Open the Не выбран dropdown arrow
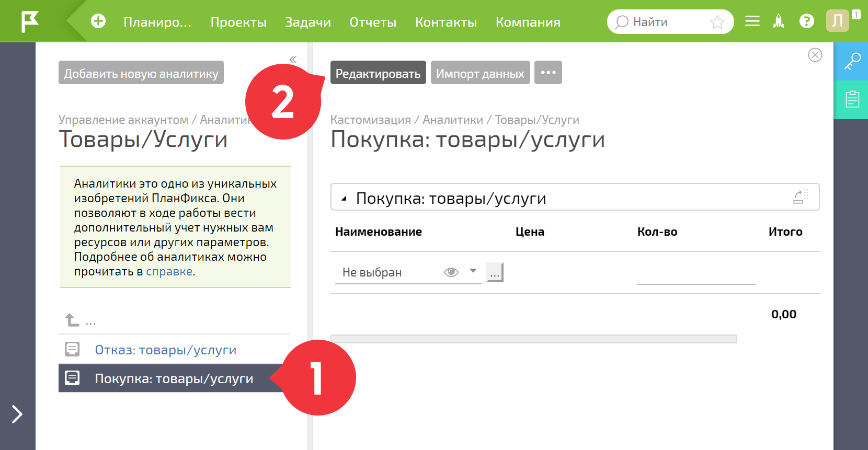Screen dimensions: 868x450 (473, 271)
